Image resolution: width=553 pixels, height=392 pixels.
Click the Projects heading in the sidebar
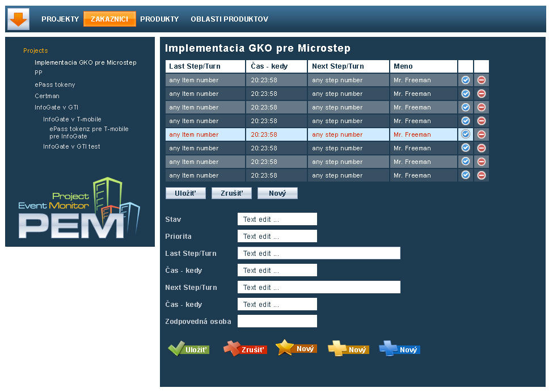tap(36, 51)
